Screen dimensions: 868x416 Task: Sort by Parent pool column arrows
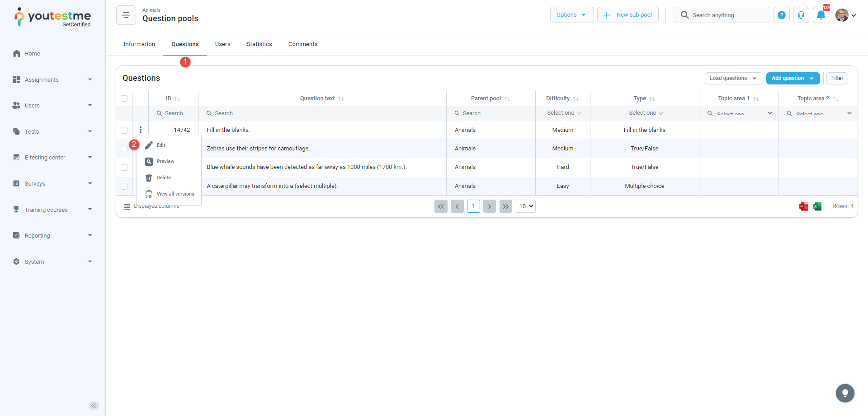[x=507, y=99]
